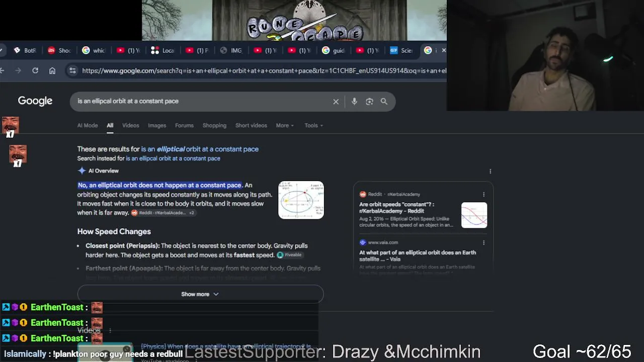Switch to Forums results tab

[184, 126]
